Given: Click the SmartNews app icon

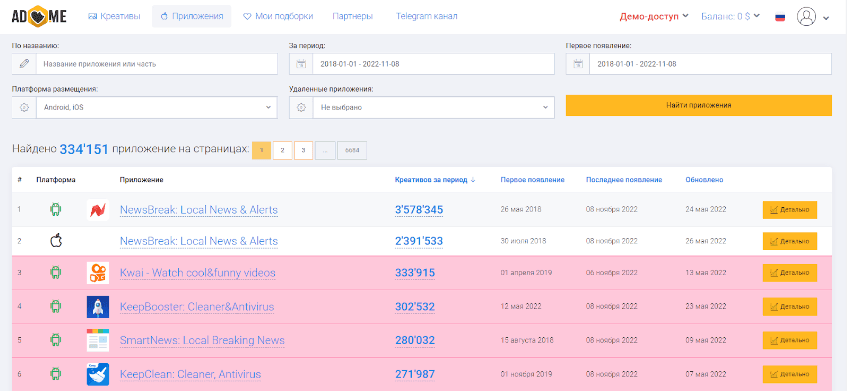Looking at the screenshot, I should coord(98,340).
